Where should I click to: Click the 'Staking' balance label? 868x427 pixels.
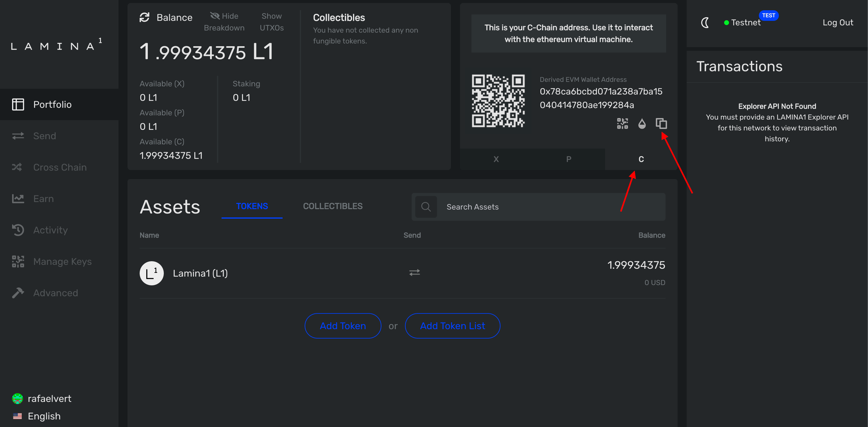(x=246, y=84)
